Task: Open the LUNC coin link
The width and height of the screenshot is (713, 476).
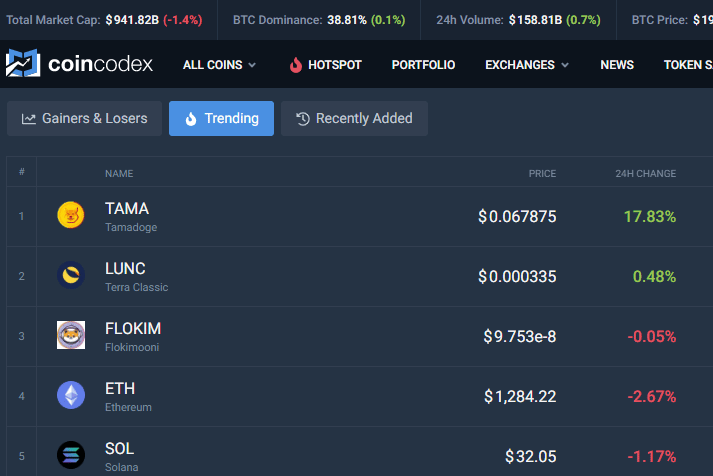Action: (x=125, y=269)
